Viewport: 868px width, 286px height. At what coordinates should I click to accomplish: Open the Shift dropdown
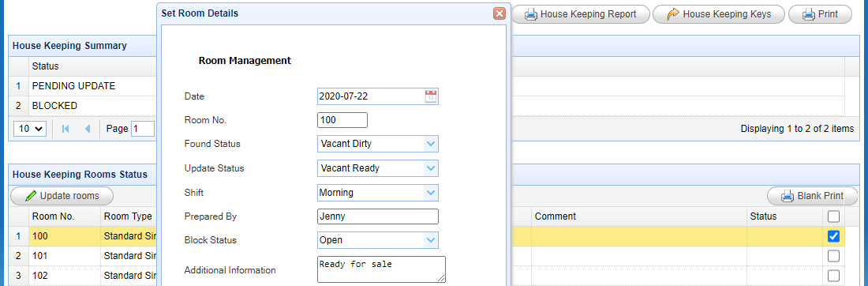click(431, 192)
